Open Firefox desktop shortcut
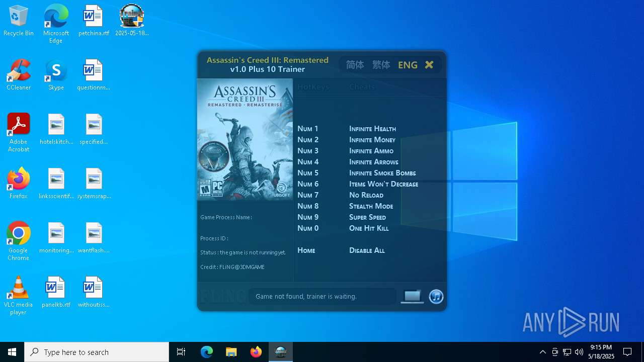Viewport: 644px width, 362px height. coord(19,184)
